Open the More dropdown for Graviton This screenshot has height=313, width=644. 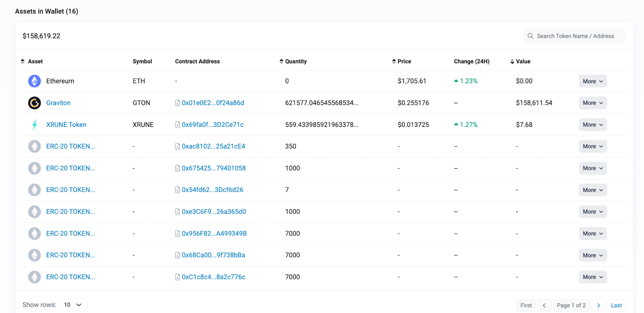(x=593, y=103)
